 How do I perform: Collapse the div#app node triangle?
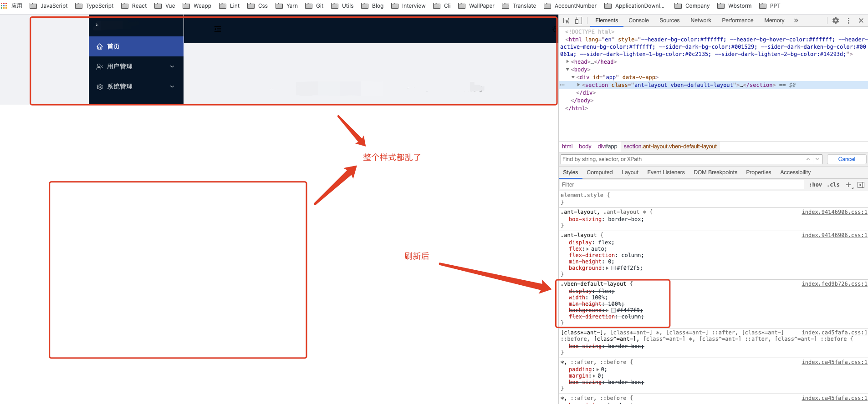pyautogui.click(x=573, y=77)
